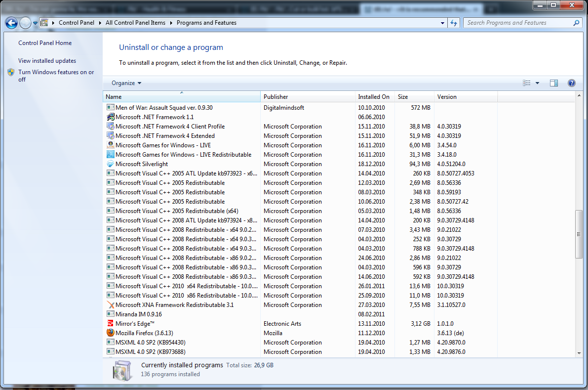The height and width of the screenshot is (390, 588).
Task: Select Visual C++ 2010 x64 Redistributable
Action: (187, 286)
